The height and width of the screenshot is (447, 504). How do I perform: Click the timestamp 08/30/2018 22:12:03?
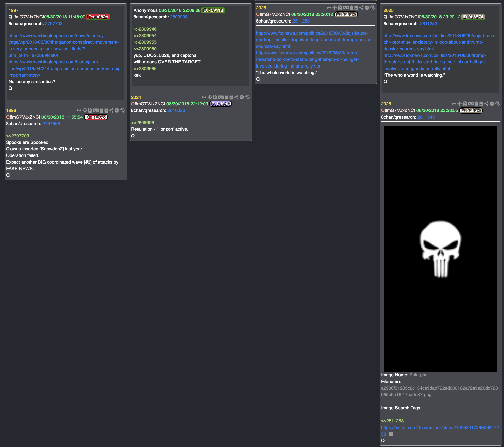tap(187, 104)
